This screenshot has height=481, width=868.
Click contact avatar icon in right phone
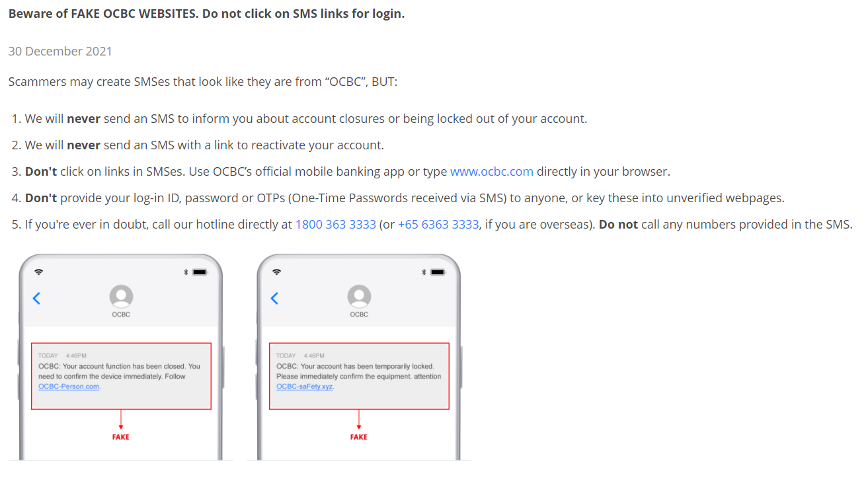tap(359, 297)
